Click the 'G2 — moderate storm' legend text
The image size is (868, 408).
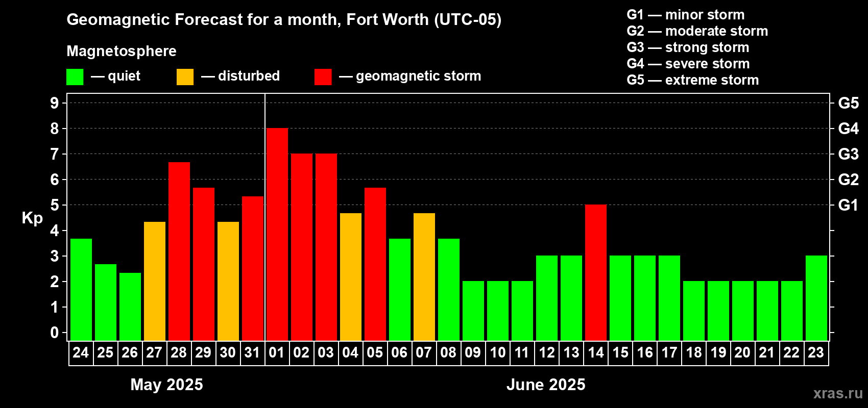[x=697, y=31]
